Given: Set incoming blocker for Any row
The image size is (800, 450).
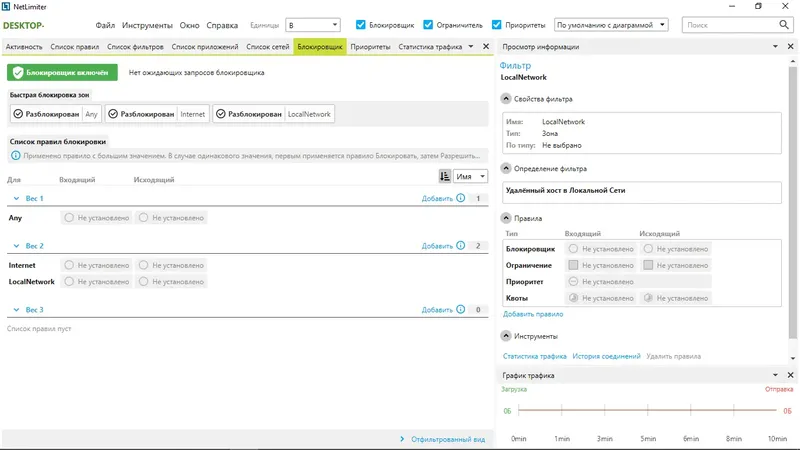Looking at the screenshot, I should coord(96,218).
